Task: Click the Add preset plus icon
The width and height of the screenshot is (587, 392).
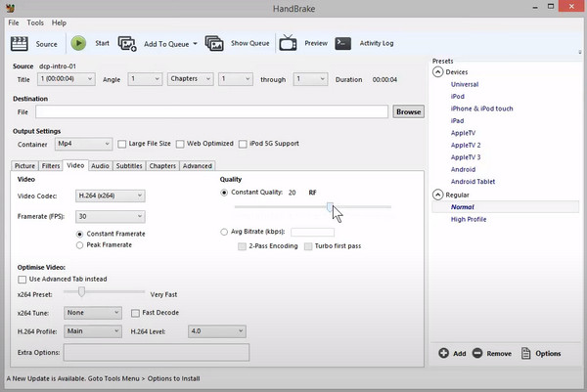Action: pyautogui.click(x=443, y=353)
